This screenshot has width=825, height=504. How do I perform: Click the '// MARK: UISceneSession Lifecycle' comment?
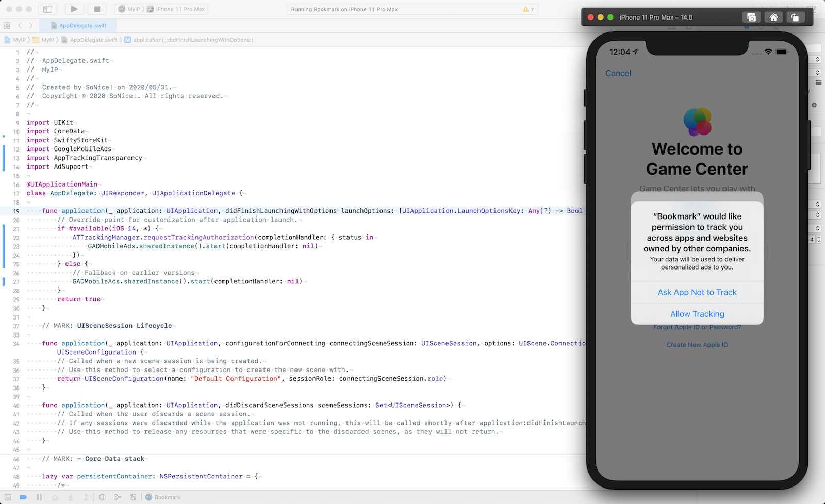click(x=107, y=326)
